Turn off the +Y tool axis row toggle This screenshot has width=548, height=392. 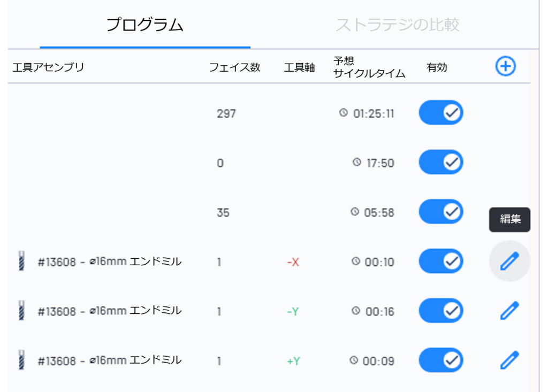[440, 360]
